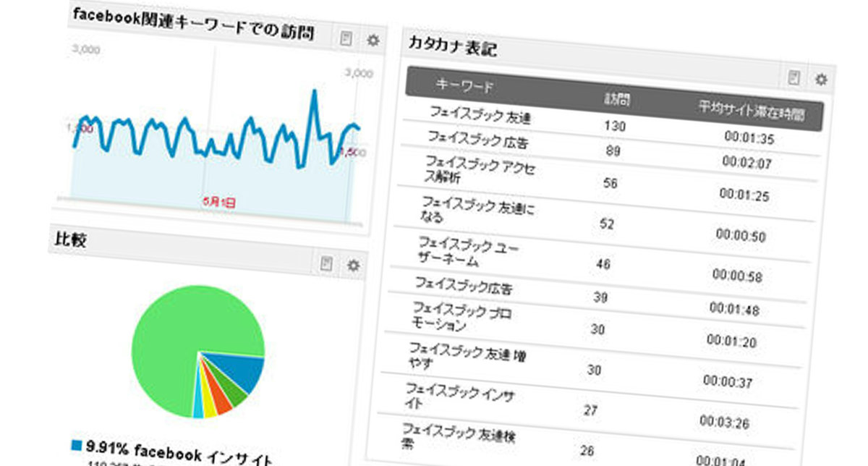Click the visits value 52
Image resolution: width=868 pixels, height=466 pixels.
[x=607, y=224]
